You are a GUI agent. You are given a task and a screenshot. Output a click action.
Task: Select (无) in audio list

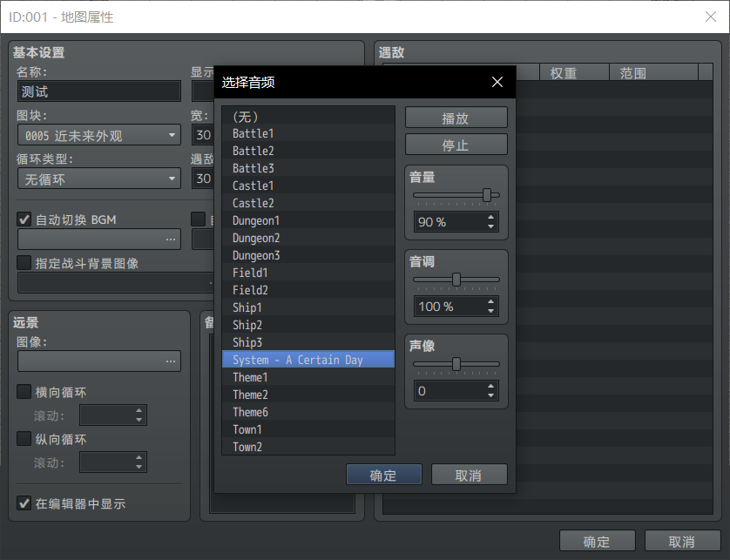click(x=308, y=116)
